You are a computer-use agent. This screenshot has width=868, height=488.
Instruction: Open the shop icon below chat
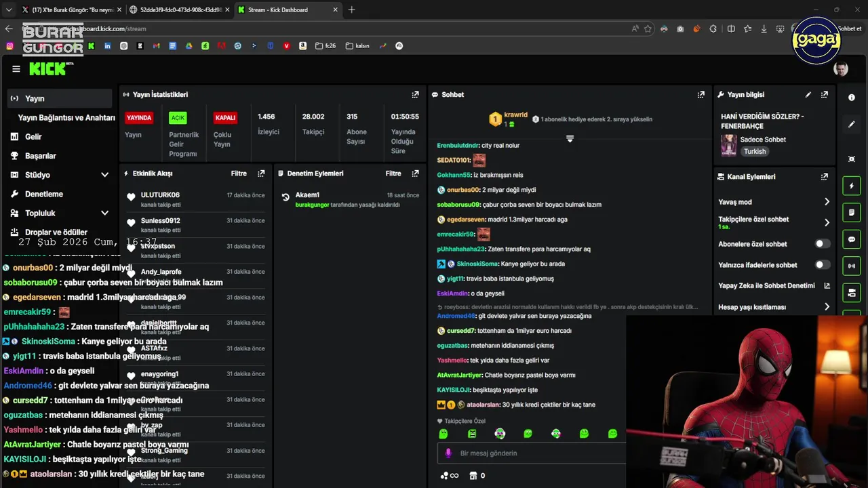click(473, 476)
